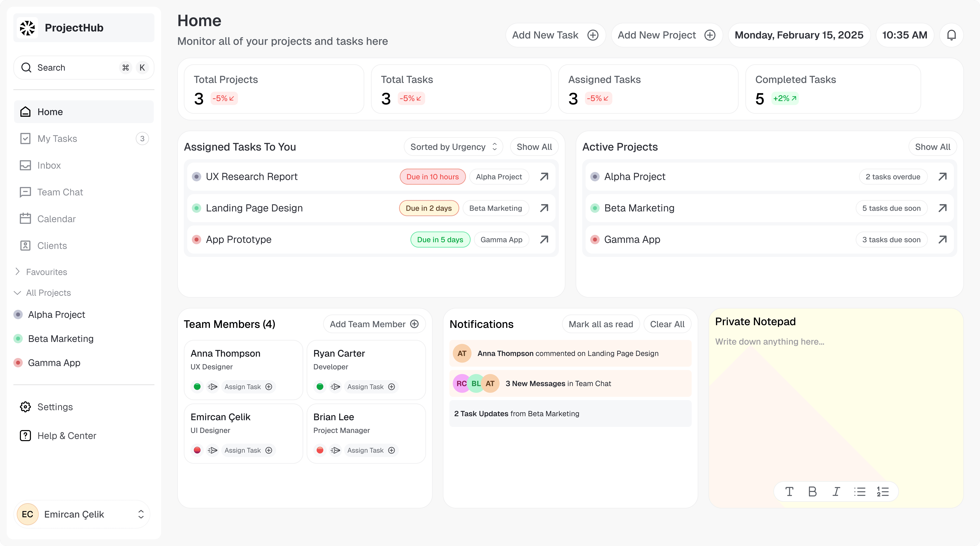Toggle the App Prototype task status circle
The image size is (980, 546).
pos(196,240)
